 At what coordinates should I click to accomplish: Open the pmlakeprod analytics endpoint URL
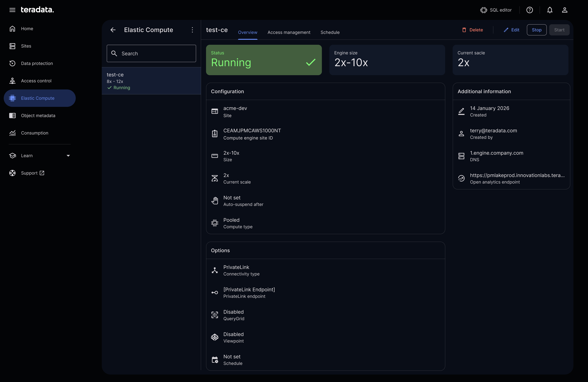click(517, 175)
